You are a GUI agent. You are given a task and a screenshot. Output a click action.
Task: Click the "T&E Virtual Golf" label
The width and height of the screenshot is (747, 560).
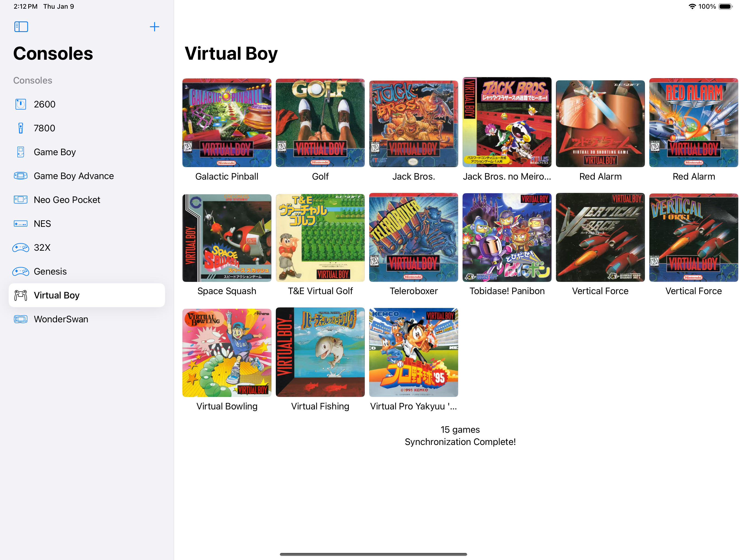pos(320,291)
